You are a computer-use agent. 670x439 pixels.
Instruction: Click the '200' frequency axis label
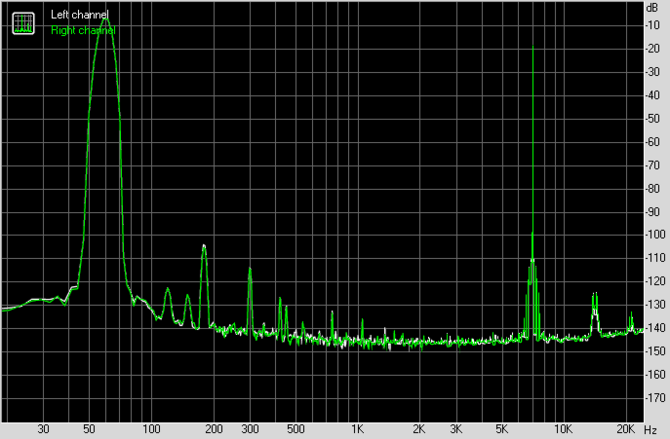pyautogui.click(x=213, y=429)
